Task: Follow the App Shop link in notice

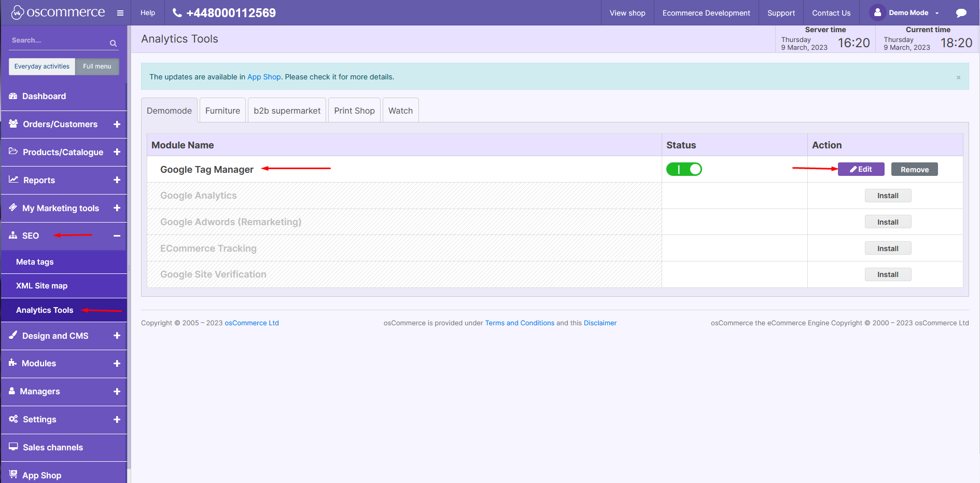Action: pyautogui.click(x=264, y=77)
